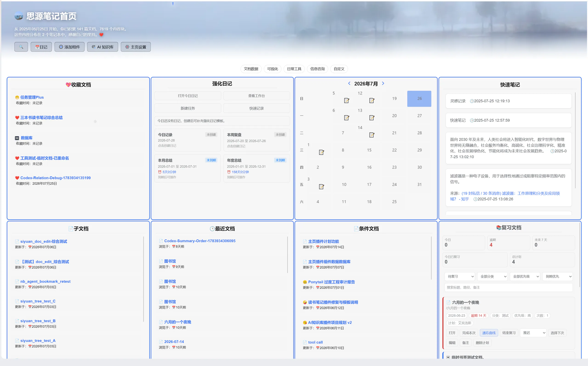Open the 灵感记录 quick note
588x366 pixels.
point(509,101)
